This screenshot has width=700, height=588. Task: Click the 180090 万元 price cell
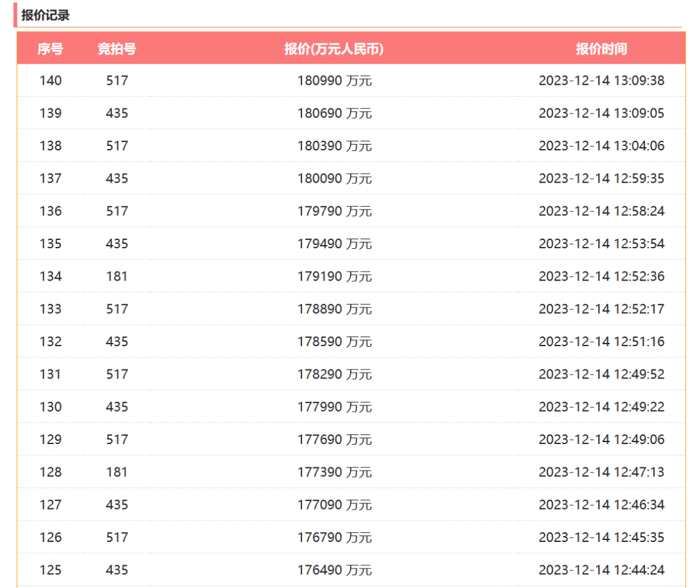pyautogui.click(x=334, y=178)
